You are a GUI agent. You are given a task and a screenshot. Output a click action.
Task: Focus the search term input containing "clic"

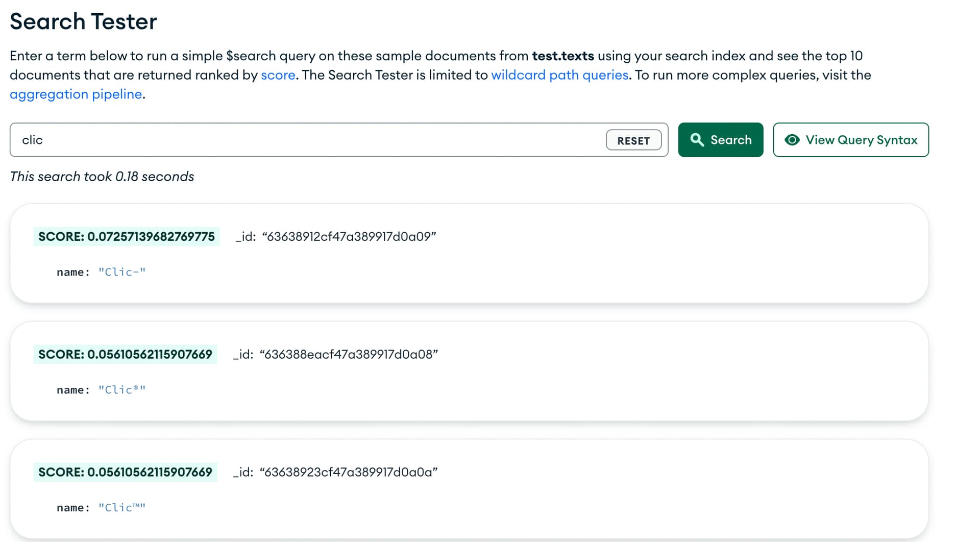(x=306, y=140)
